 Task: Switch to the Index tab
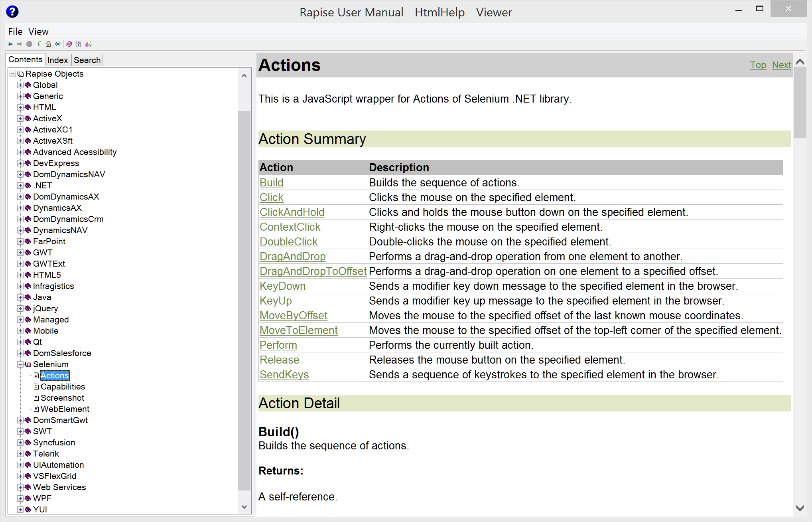58,60
